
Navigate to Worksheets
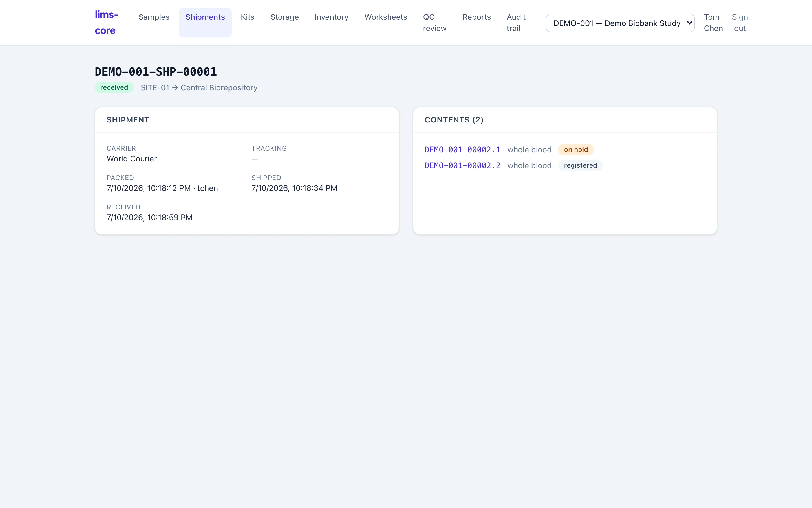coord(385,17)
